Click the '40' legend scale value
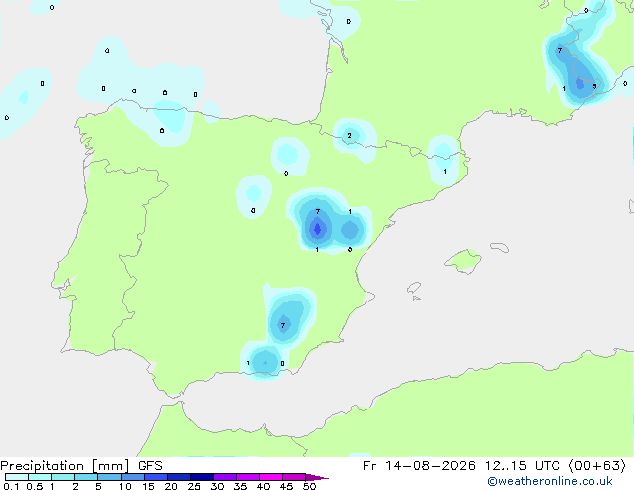This screenshot has height=490, width=634. coord(263,486)
